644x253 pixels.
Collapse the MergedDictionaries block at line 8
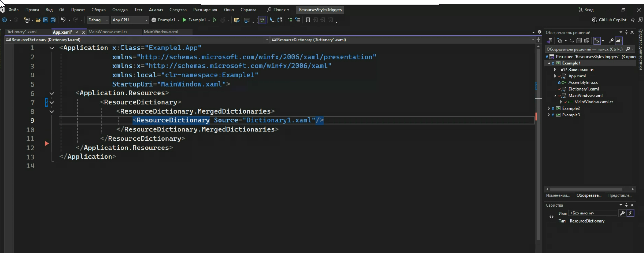pyautogui.click(x=52, y=111)
